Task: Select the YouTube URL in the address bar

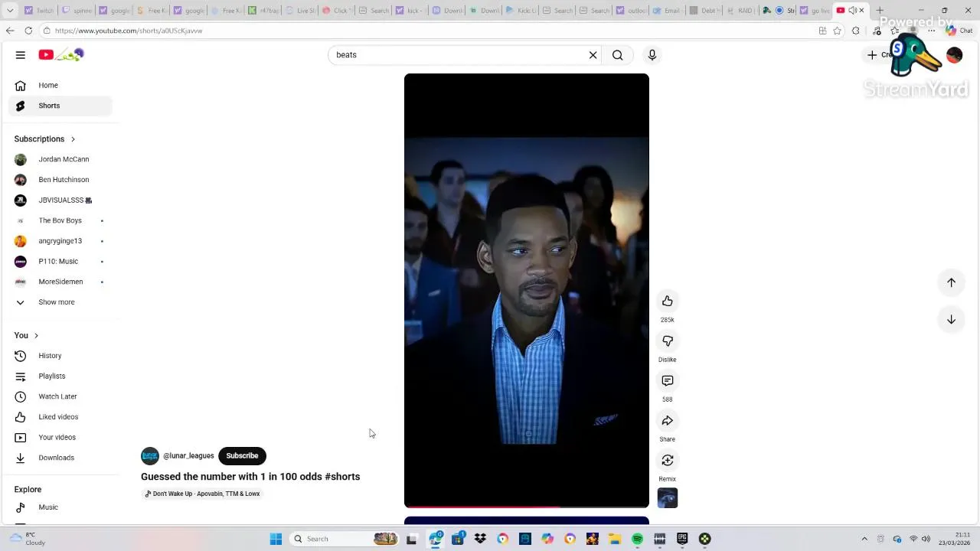Action: point(129,31)
